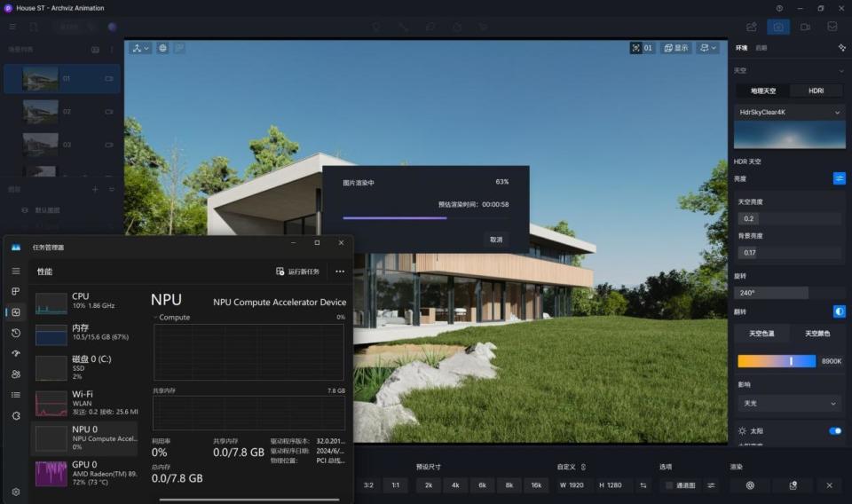
Task: Toggle visibility eye of default layer
Action: coord(25,210)
